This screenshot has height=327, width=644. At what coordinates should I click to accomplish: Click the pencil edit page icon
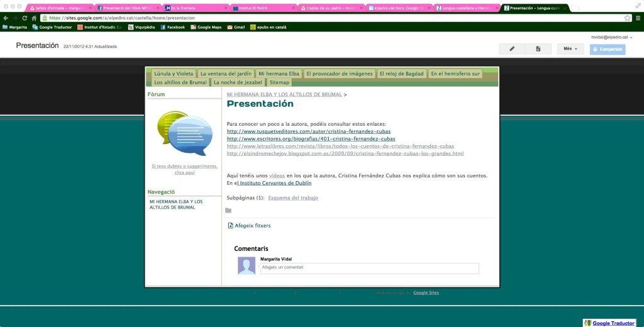click(512, 48)
